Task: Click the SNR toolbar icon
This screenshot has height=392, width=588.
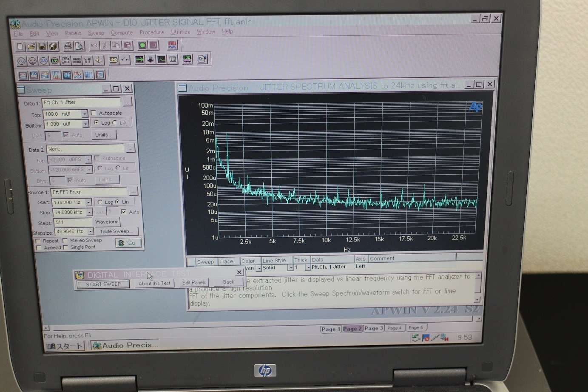Action: click(45, 76)
